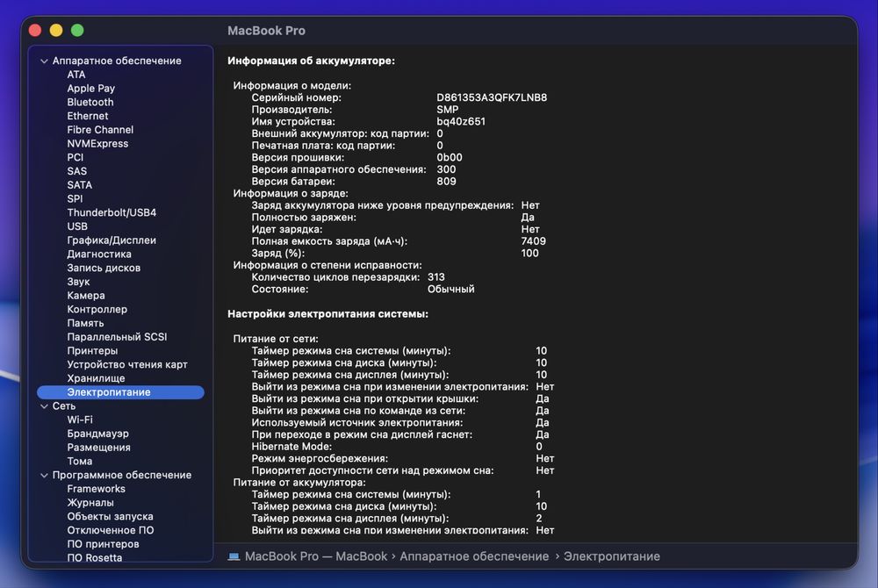Collapse the Программное обеспечение section
The image size is (878, 588).
point(44,475)
